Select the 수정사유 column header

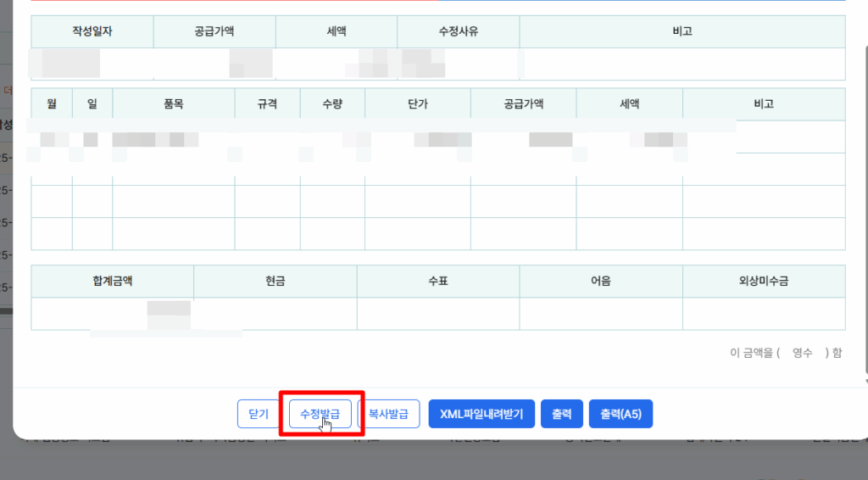(458, 31)
